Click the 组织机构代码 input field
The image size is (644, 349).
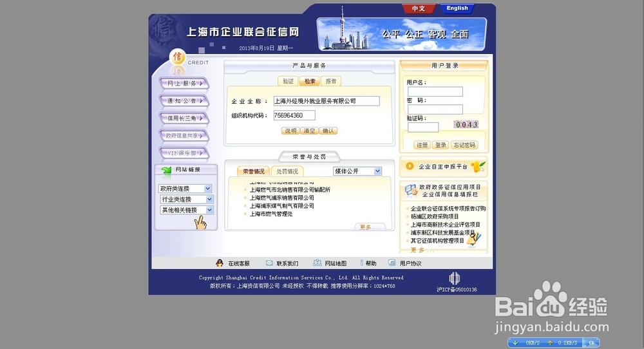(294, 115)
